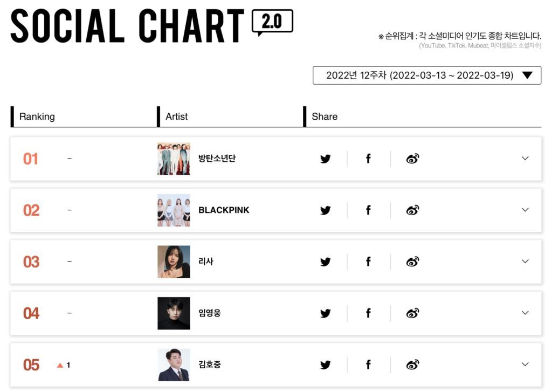The image size is (552, 392).
Task: Expand the 임영웅 row details chevron
Action: [525, 313]
